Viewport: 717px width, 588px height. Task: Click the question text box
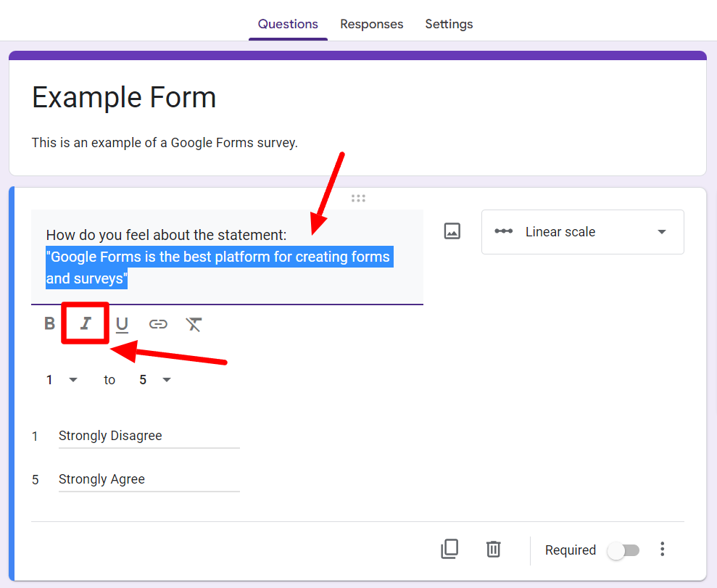tap(227, 257)
